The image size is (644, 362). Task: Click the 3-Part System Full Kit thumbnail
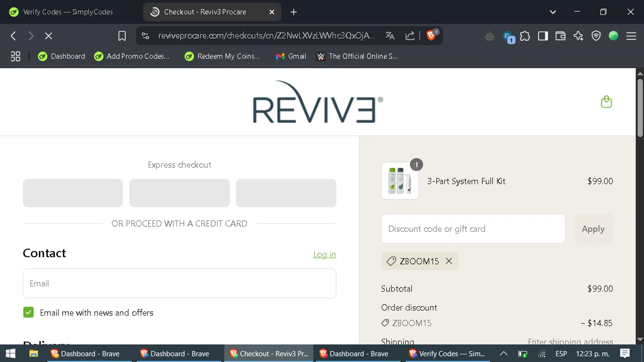[400, 181]
